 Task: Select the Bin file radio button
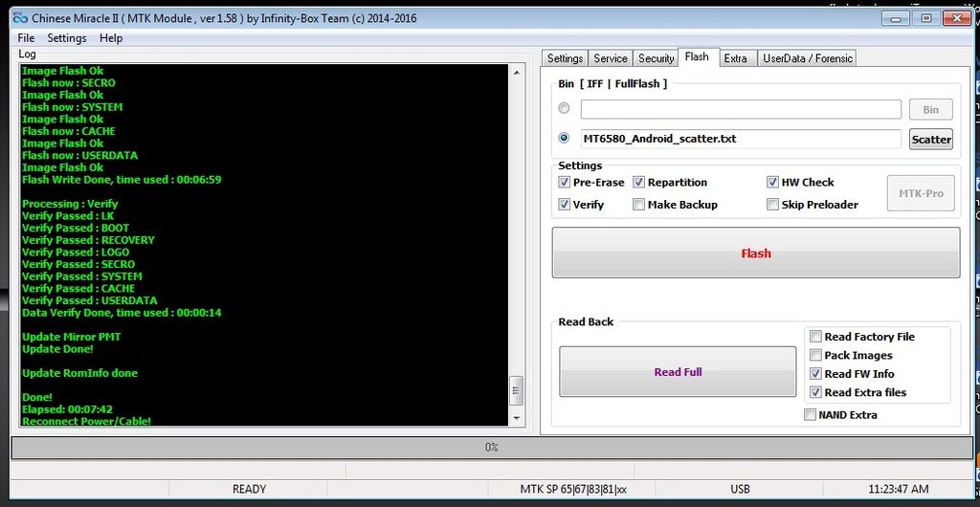pyautogui.click(x=564, y=109)
